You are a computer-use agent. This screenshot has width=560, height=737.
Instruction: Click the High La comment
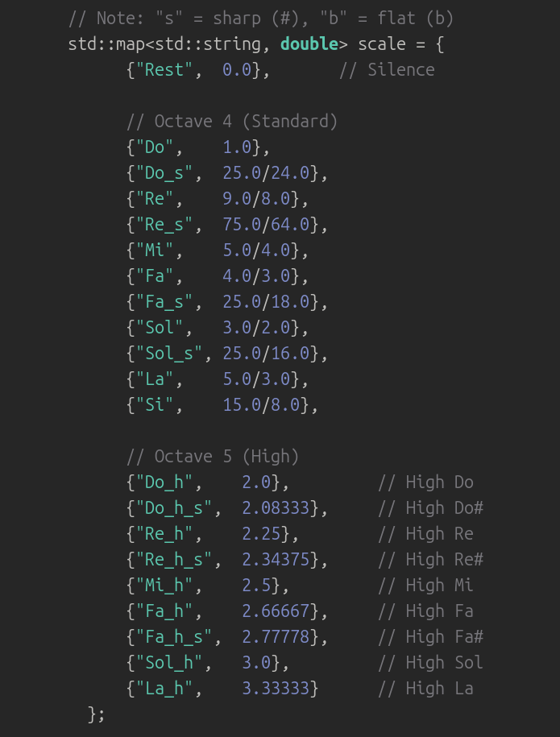click(425, 688)
